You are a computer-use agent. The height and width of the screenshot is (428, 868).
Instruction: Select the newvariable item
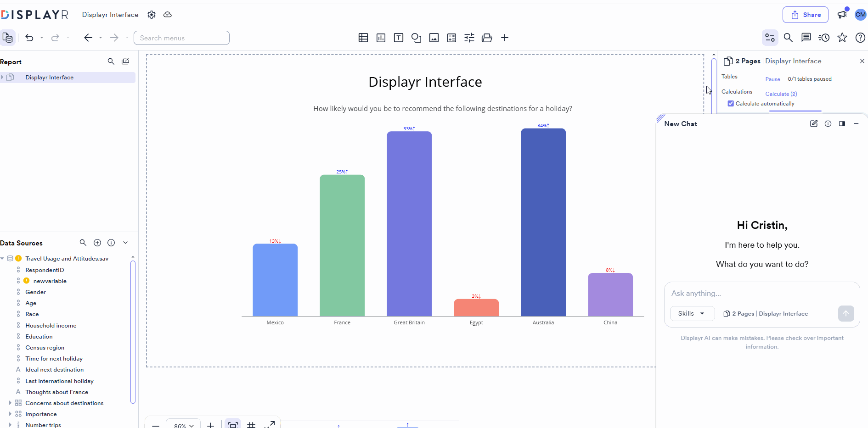coord(50,281)
